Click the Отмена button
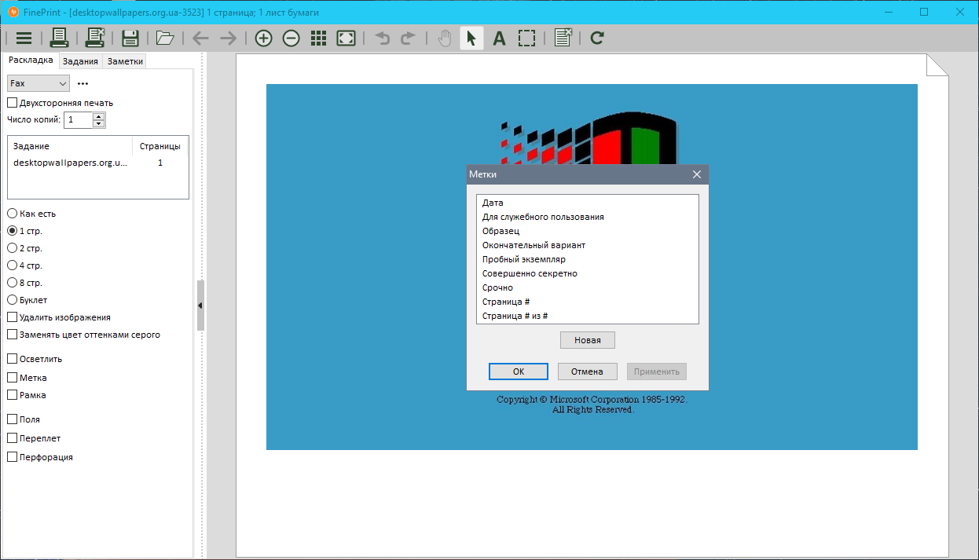 tap(588, 372)
